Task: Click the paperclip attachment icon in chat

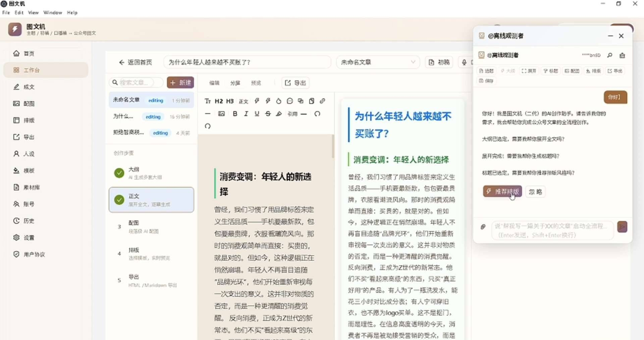Action: (x=483, y=227)
